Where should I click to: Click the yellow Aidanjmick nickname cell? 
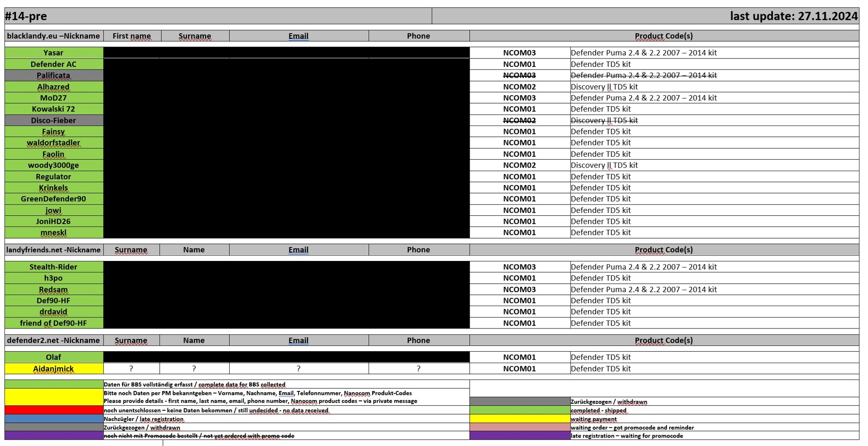coord(54,369)
